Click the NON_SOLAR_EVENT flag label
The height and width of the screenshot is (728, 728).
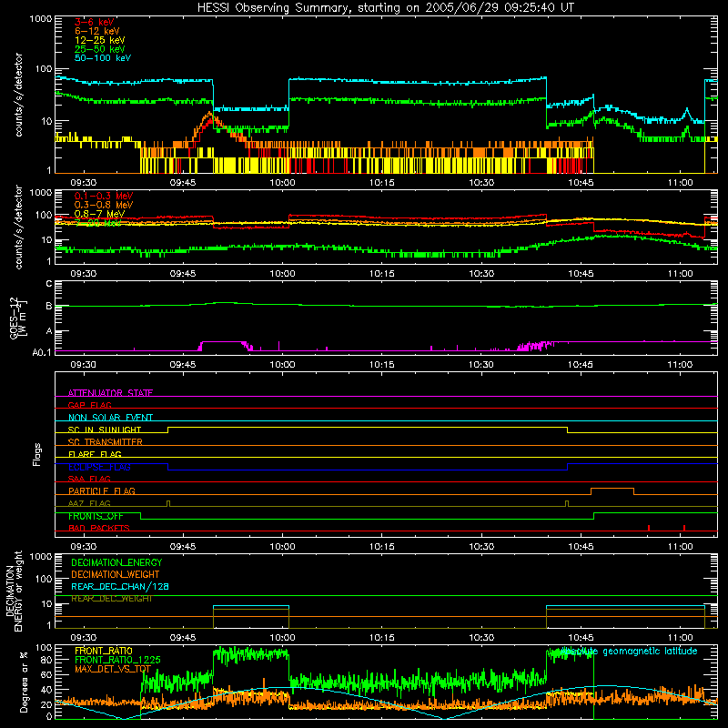click(110, 418)
